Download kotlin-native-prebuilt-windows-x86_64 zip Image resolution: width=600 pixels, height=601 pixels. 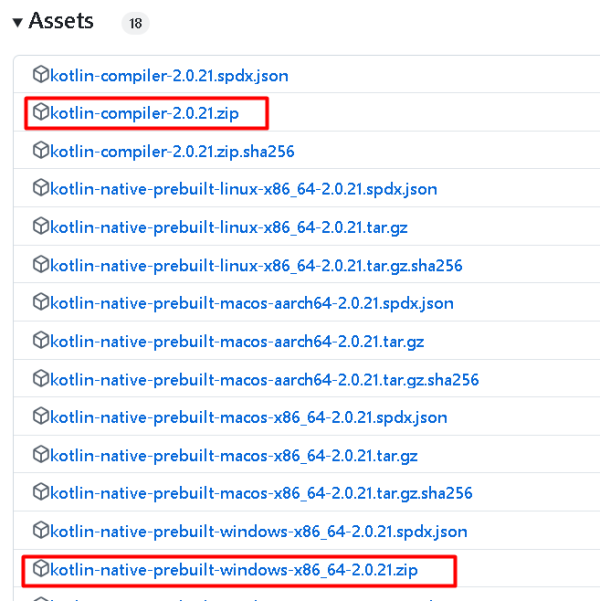tap(234, 570)
